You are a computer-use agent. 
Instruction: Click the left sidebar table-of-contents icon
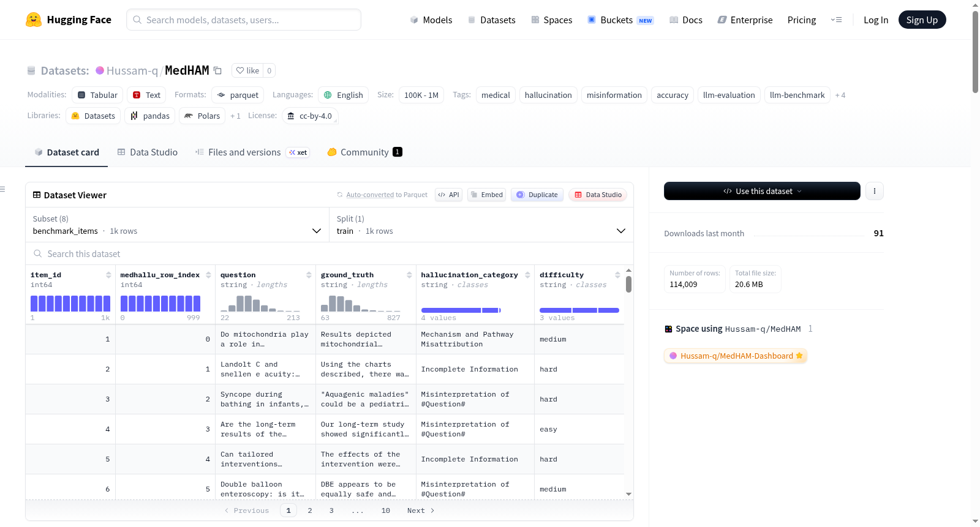coord(2,189)
